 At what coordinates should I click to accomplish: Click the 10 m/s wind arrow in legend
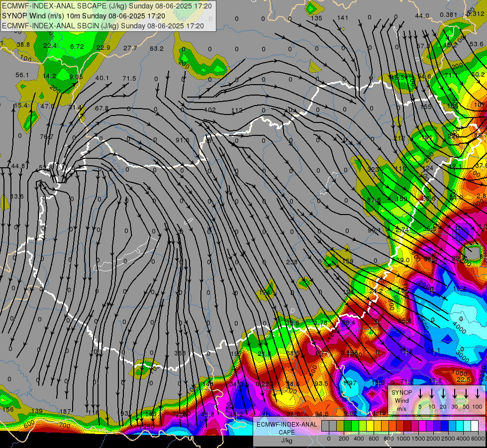(x=432, y=394)
